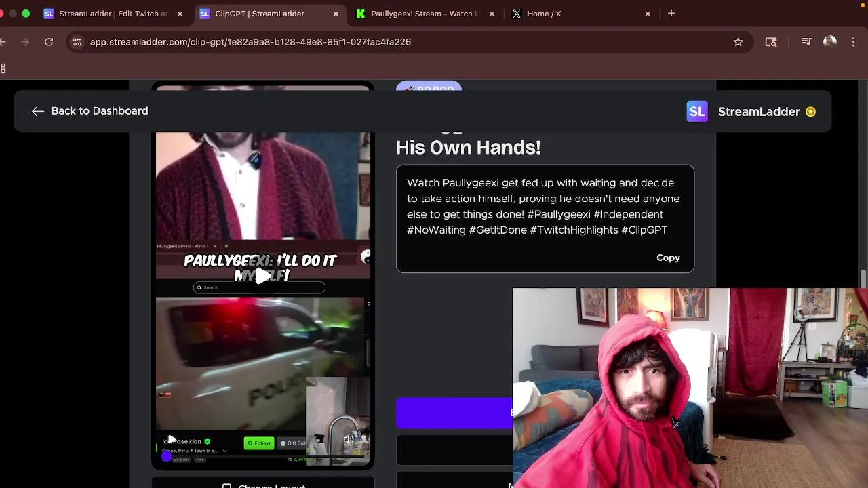Open the tab search icon in toolbar

coord(771,42)
